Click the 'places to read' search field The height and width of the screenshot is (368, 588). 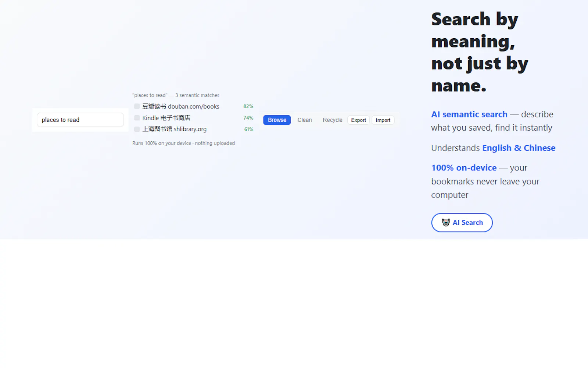80,120
